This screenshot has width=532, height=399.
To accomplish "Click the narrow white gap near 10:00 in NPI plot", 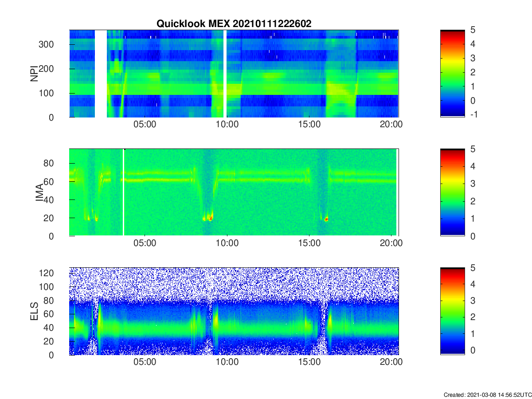I will pos(225,74).
